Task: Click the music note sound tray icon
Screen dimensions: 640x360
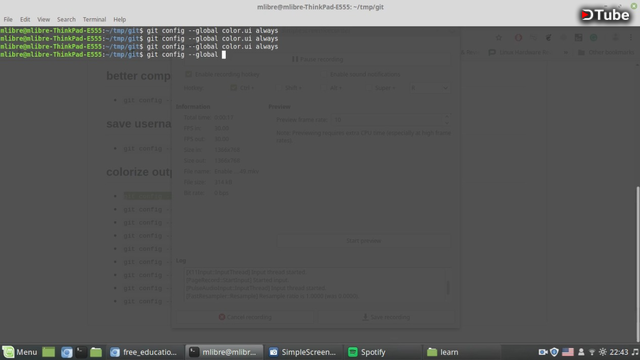Action: click(x=635, y=352)
